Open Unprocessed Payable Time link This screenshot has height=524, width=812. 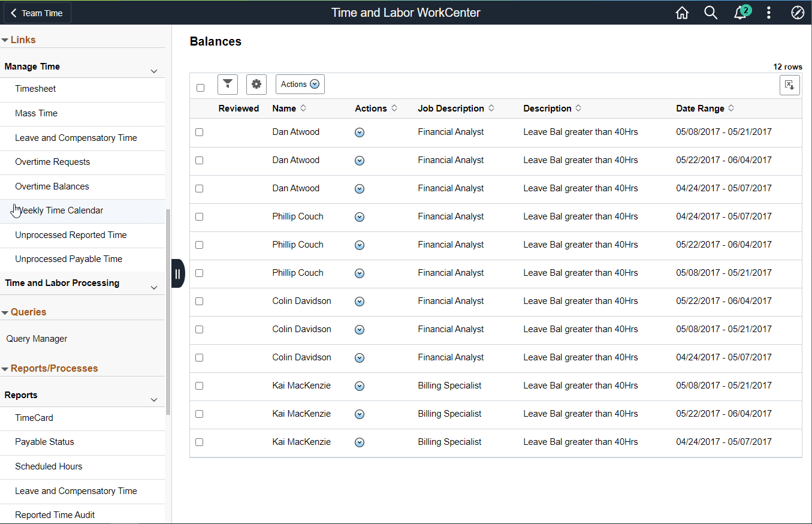coord(68,259)
